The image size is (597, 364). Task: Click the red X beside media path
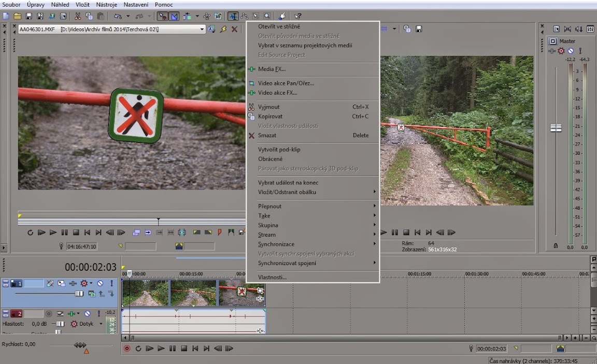[234, 30]
